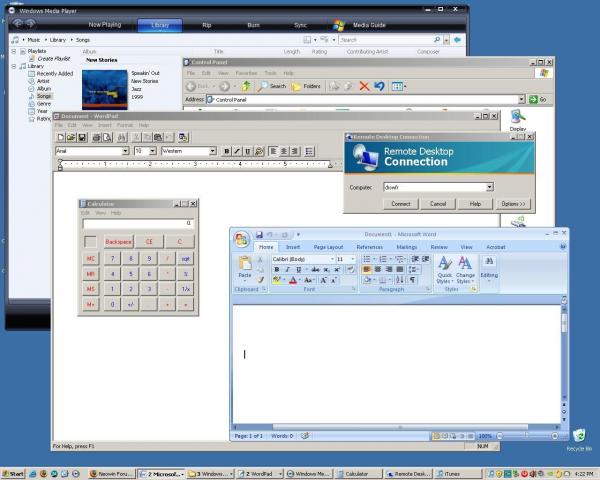This screenshot has width=600, height=480.
Task: Click the Find binoculars icon in WordPad
Action: coord(122,137)
